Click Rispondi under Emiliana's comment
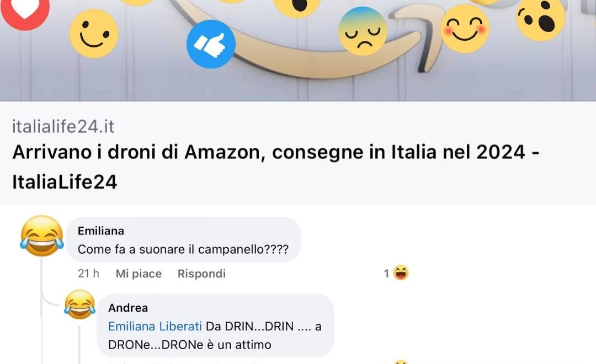The image size is (596, 364). coord(201,274)
